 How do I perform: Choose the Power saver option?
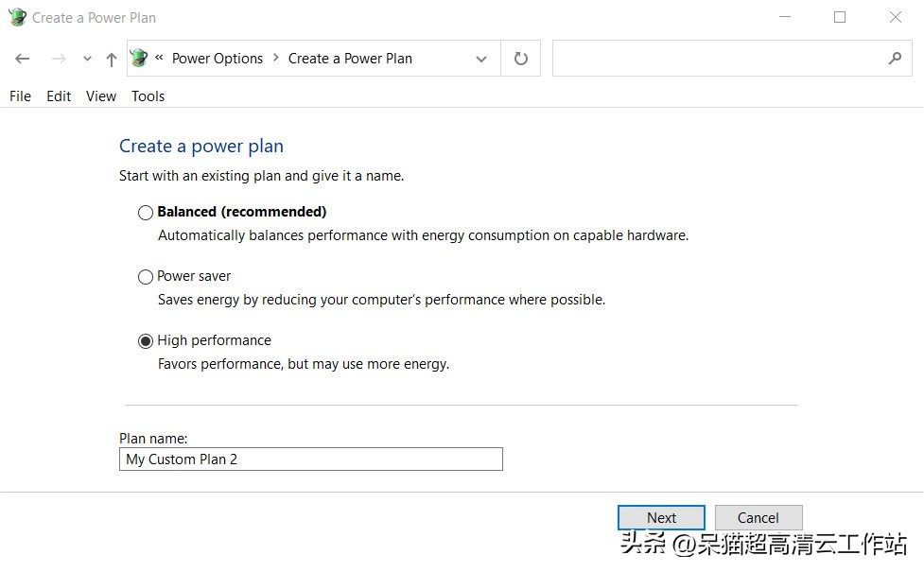click(x=146, y=277)
